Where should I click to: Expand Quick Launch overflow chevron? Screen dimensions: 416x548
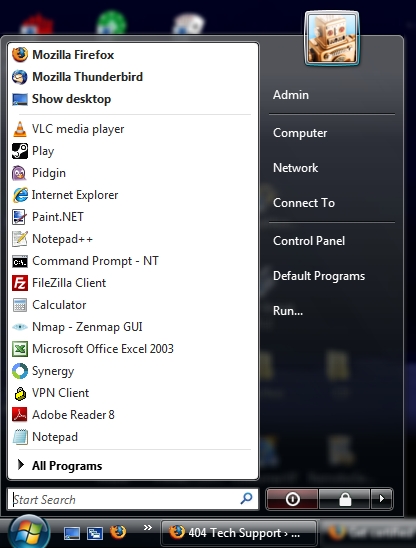click(148, 527)
